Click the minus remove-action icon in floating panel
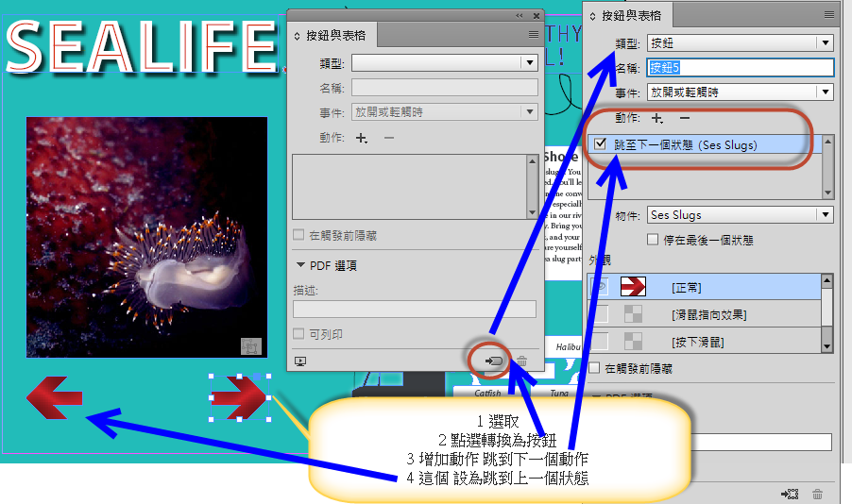Screen dimensions: 852x504 click(x=388, y=138)
